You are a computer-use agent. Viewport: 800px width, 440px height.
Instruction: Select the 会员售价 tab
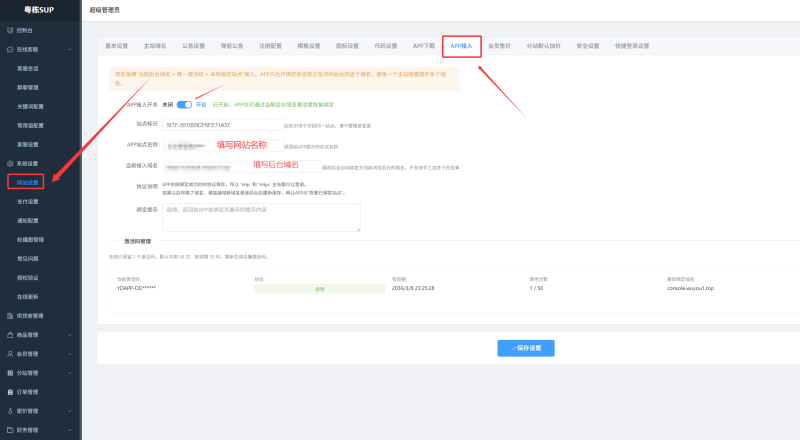[x=498, y=46]
